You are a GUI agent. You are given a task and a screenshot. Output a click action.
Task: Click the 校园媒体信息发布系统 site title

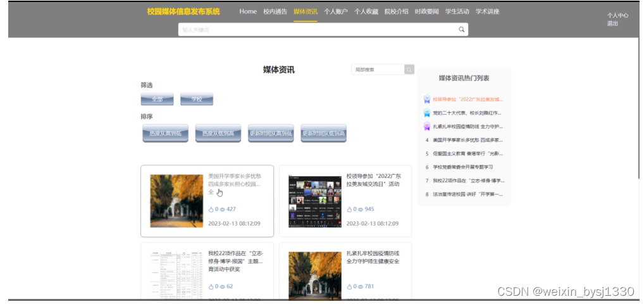pyautogui.click(x=183, y=11)
